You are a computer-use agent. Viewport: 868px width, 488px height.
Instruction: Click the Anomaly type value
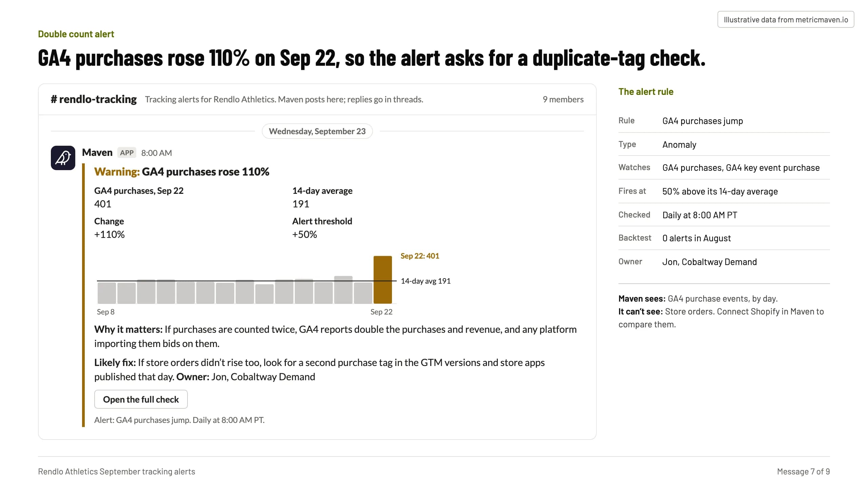point(679,145)
